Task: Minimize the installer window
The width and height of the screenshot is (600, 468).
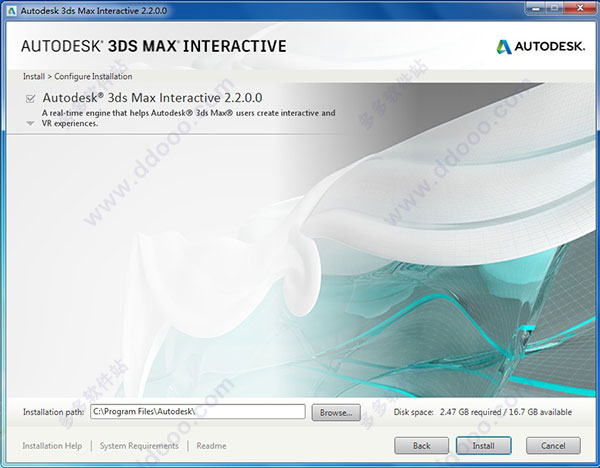Action: pyautogui.click(x=535, y=8)
